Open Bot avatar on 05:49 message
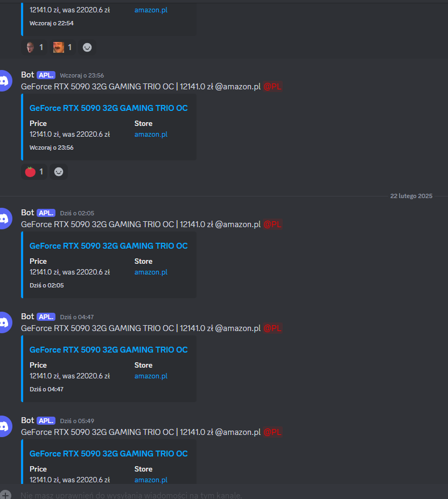 (x=4, y=426)
